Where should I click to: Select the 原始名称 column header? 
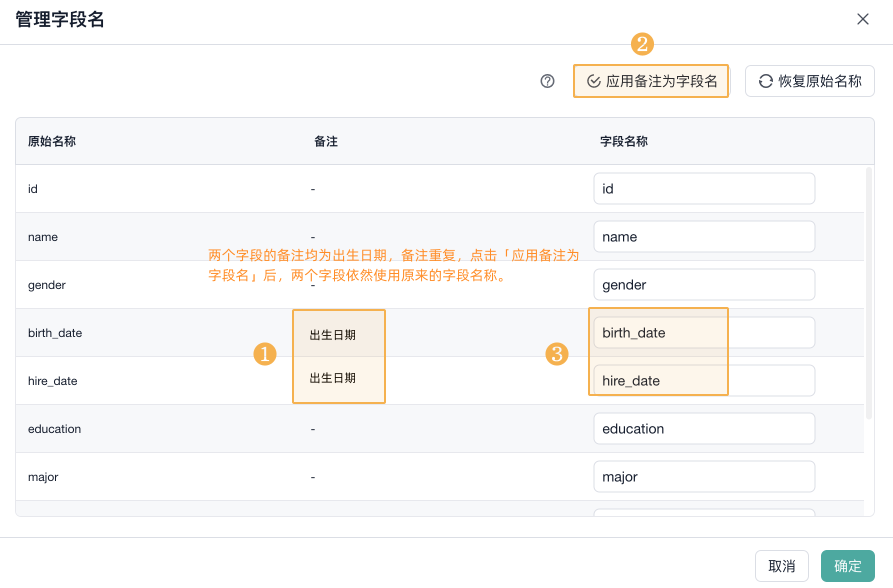point(52,141)
